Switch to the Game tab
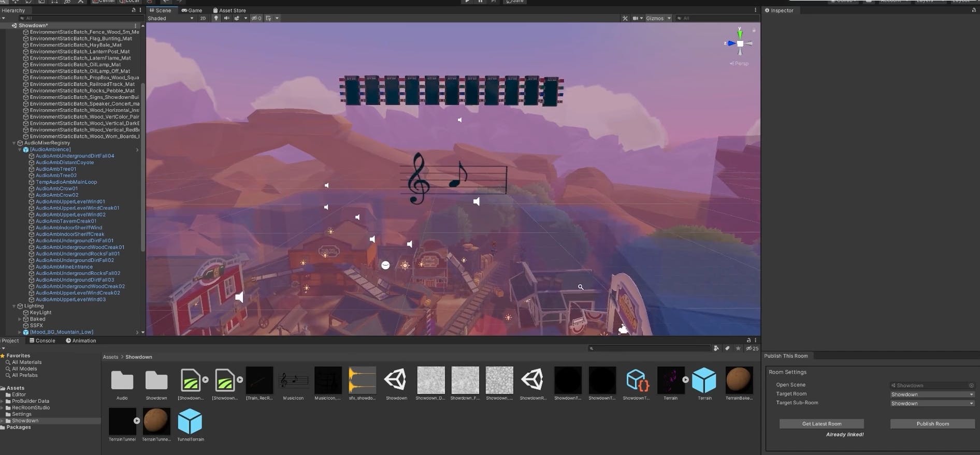Screen dimensions: 980x455 pyautogui.click(x=192, y=10)
